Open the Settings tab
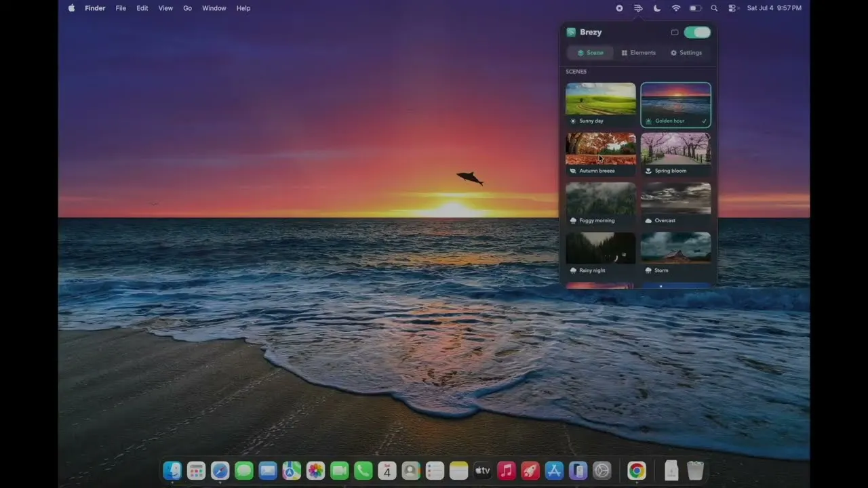 point(686,53)
